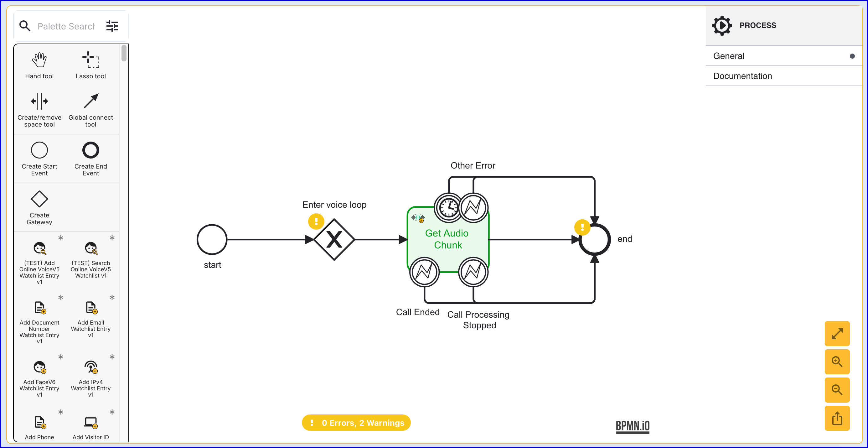868x448 pixels.
Task: Click the zoom in magnifier button
Action: point(837,362)
